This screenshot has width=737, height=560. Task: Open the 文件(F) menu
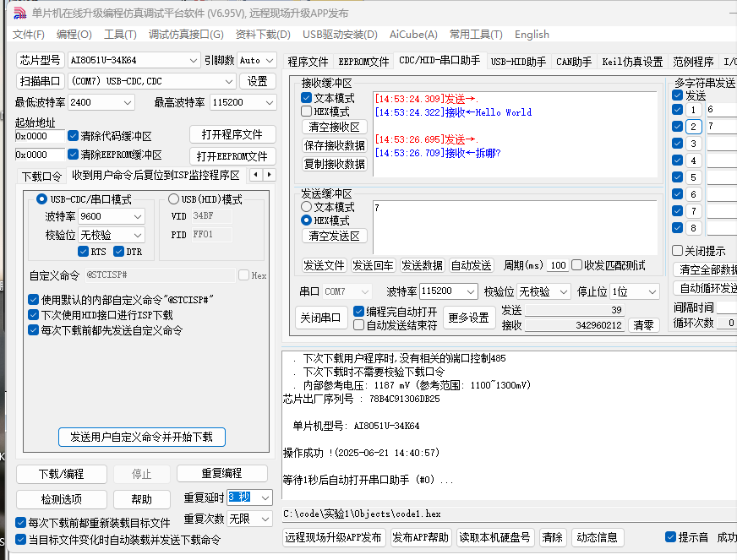pos(28,35)
